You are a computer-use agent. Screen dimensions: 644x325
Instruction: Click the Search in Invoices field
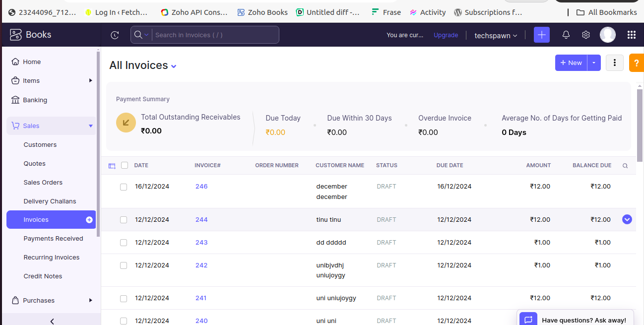(214, 35)
